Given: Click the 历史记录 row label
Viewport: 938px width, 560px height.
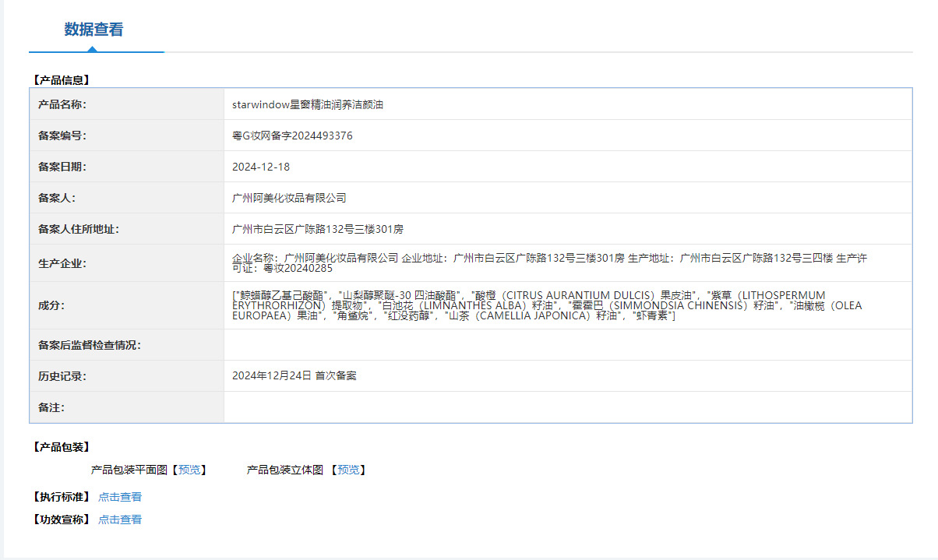Looking at the screenshot, I should pyautogui.click(x=62, y=376).
